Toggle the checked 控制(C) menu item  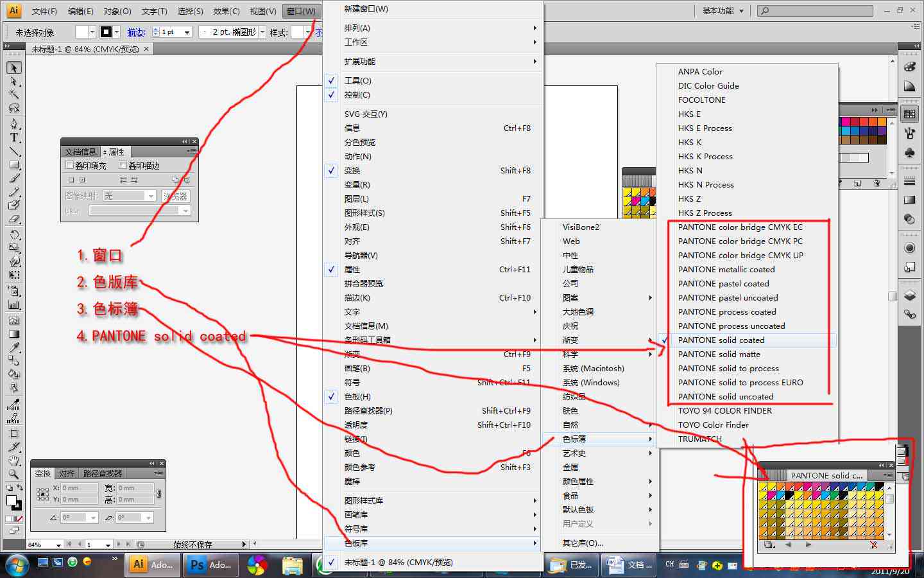tap(432, 94)
